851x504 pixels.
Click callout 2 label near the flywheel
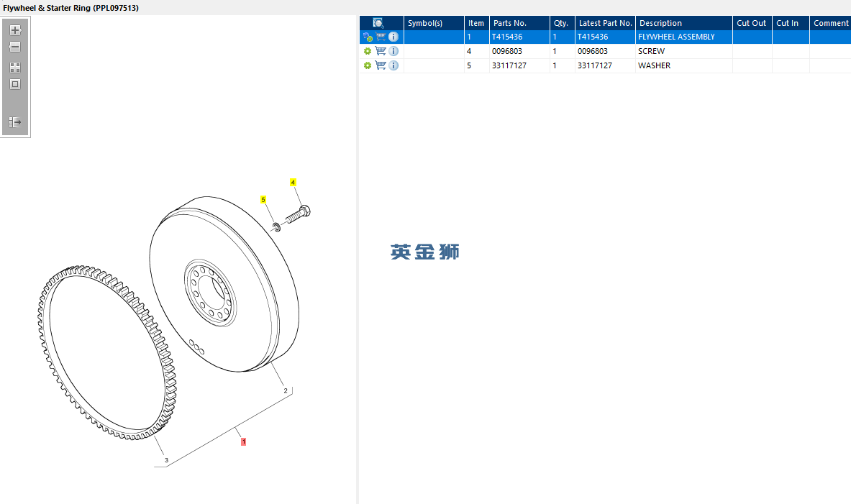pos(286,390)
